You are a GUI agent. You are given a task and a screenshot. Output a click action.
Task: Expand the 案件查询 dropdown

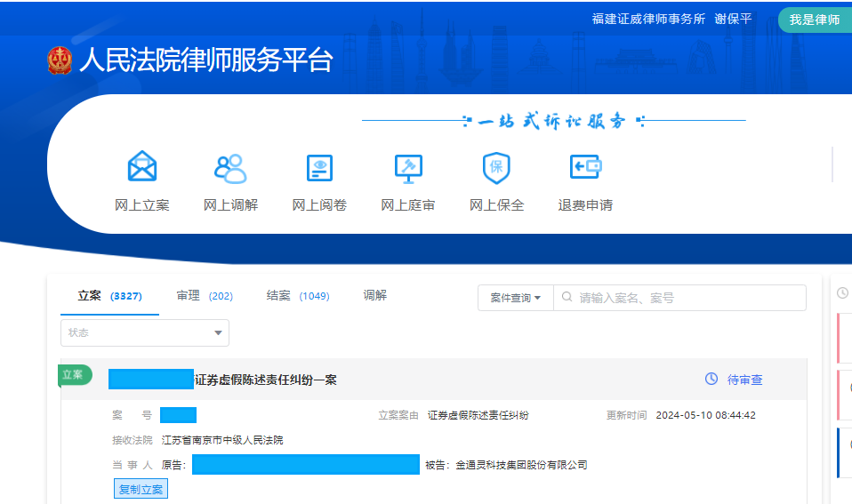tap(516, 298)
